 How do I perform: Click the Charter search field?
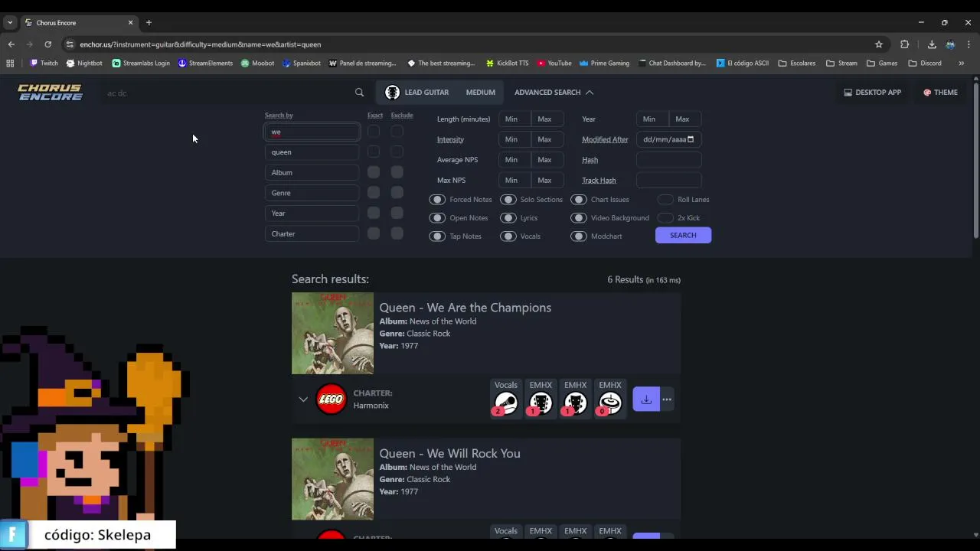point(312,234)
